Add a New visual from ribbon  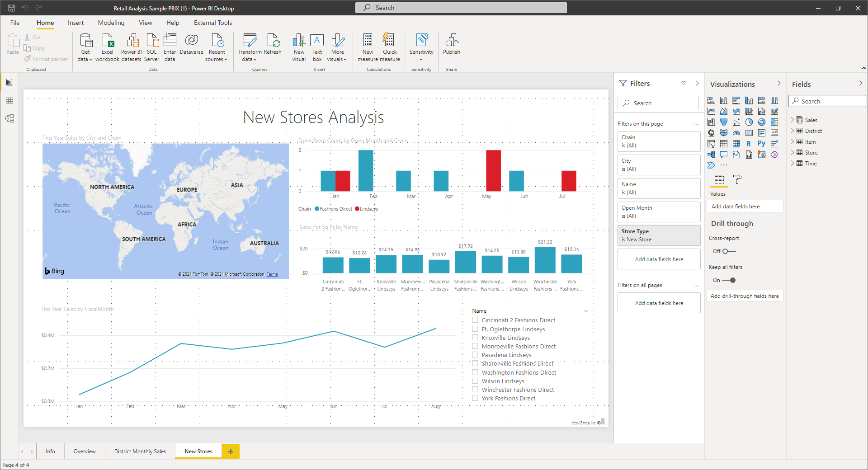[x=299, y=47]
